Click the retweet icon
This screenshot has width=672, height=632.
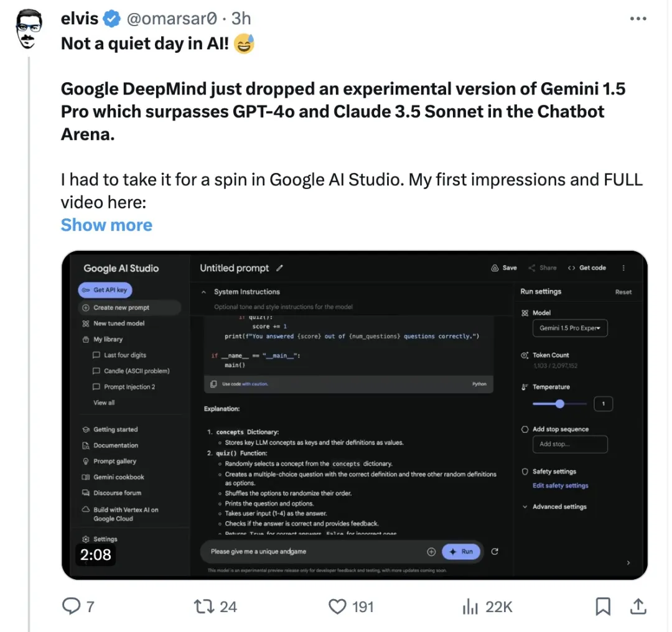[x=203, y=606]
